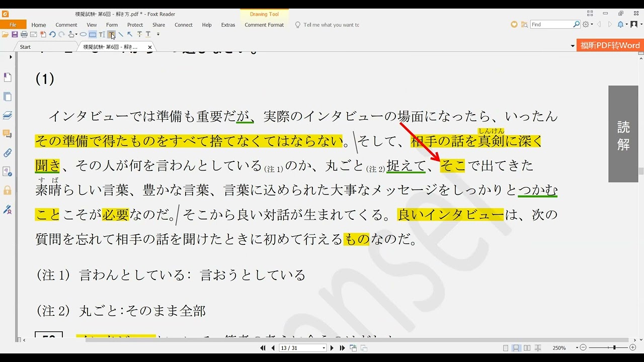This screenshot has height=362, width=644.
Task: Click the notification bell icon
Action: 620,24
